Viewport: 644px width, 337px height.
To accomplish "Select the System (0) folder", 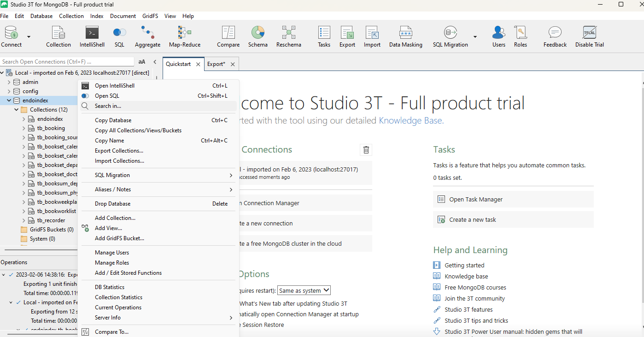I will 42,239.
